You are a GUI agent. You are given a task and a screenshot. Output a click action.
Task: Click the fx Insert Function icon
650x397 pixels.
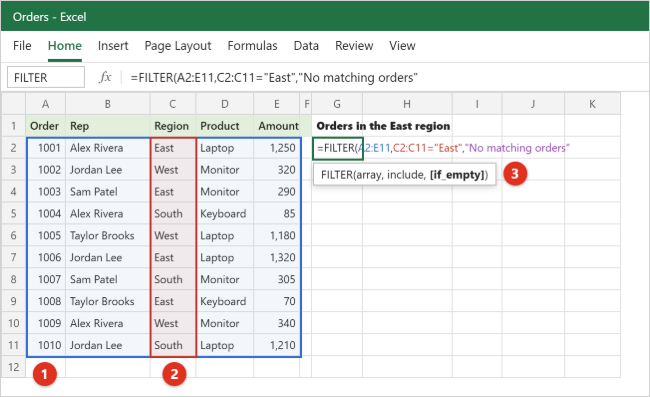point(105,77)
